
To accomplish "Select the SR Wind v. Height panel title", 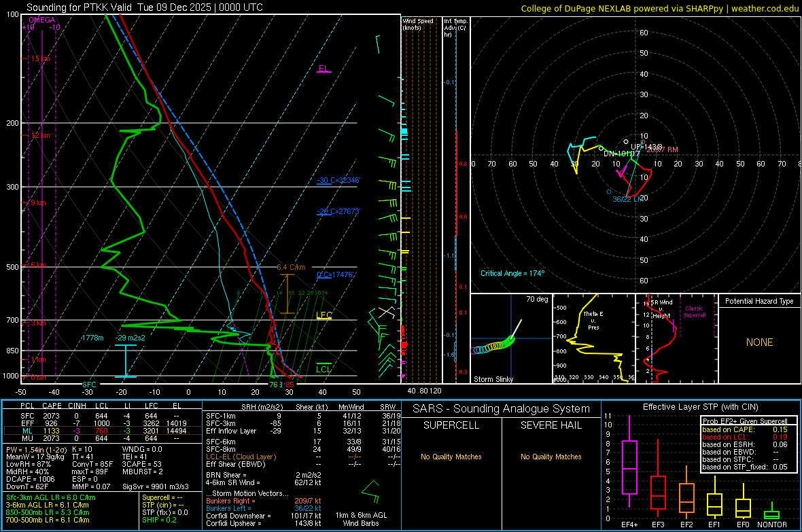I will [x=661, y=309].
